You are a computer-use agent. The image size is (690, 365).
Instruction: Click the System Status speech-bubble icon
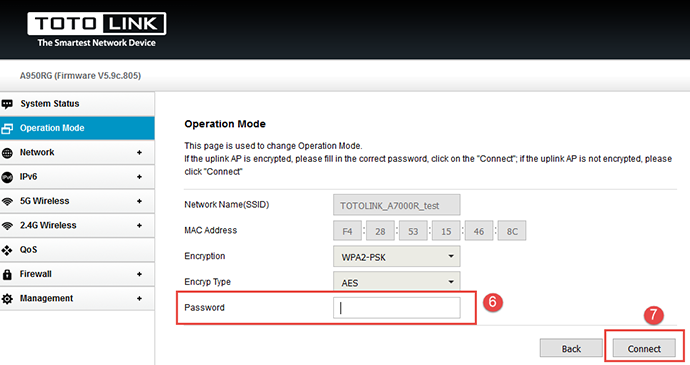7,104
